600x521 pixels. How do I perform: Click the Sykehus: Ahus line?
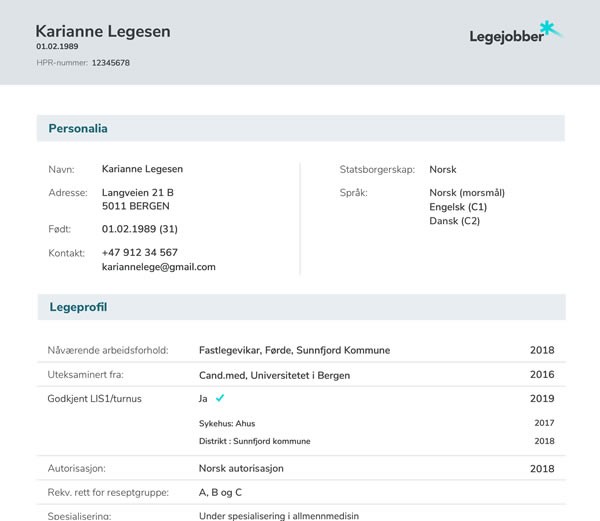tap(227, 423)
